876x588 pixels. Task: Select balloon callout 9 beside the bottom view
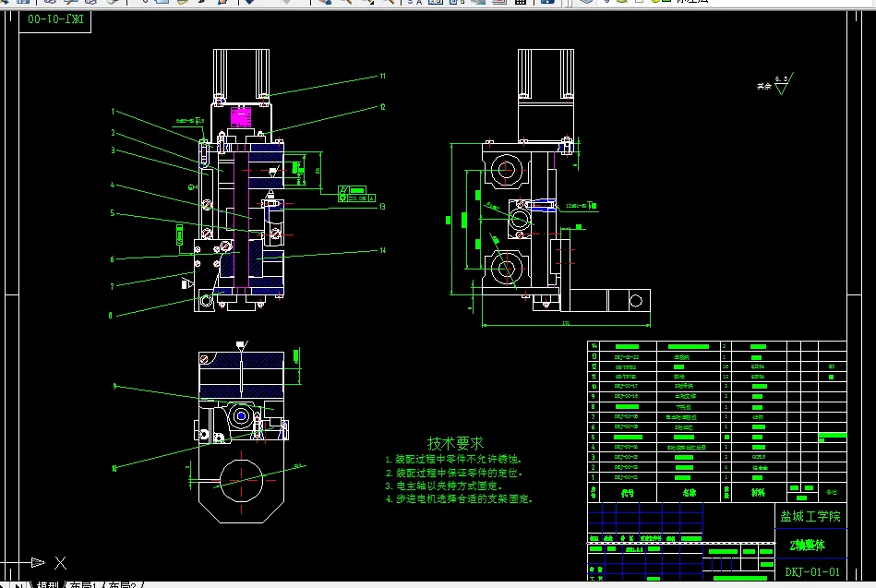(x=114, y=386)
